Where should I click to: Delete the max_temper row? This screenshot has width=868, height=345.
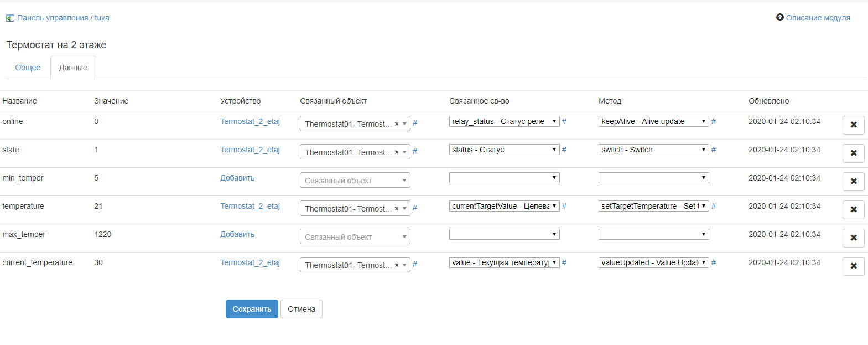[853, 238]
